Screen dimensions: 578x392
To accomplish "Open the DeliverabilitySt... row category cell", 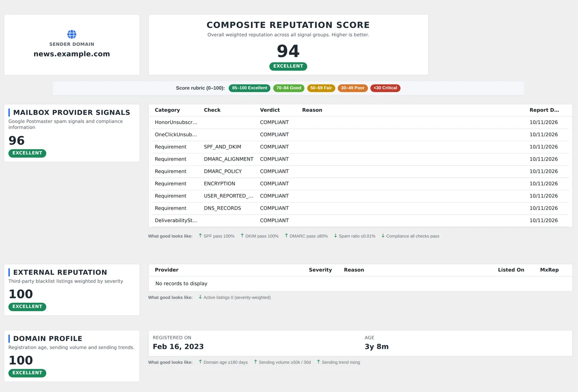I will click(176, 220).
